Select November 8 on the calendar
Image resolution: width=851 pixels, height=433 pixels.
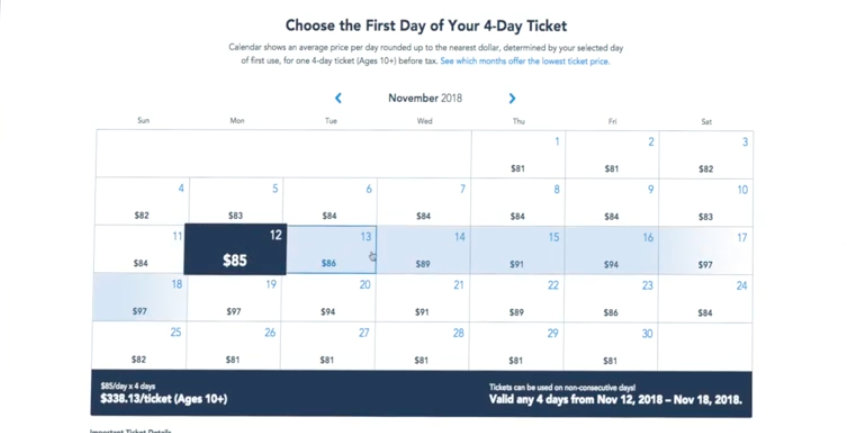coord(517,201)
